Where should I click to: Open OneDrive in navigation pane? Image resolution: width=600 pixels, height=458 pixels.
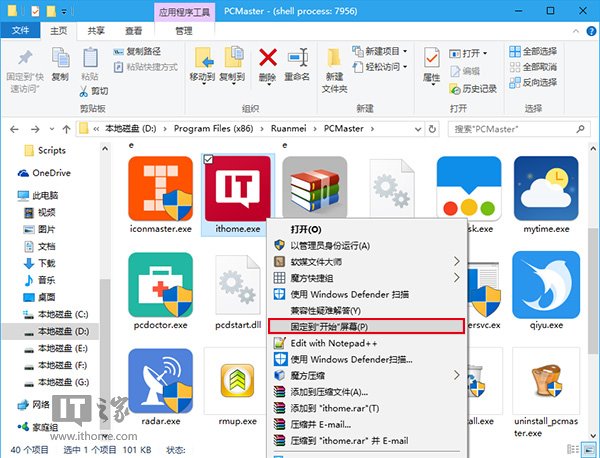click(44, 173)
